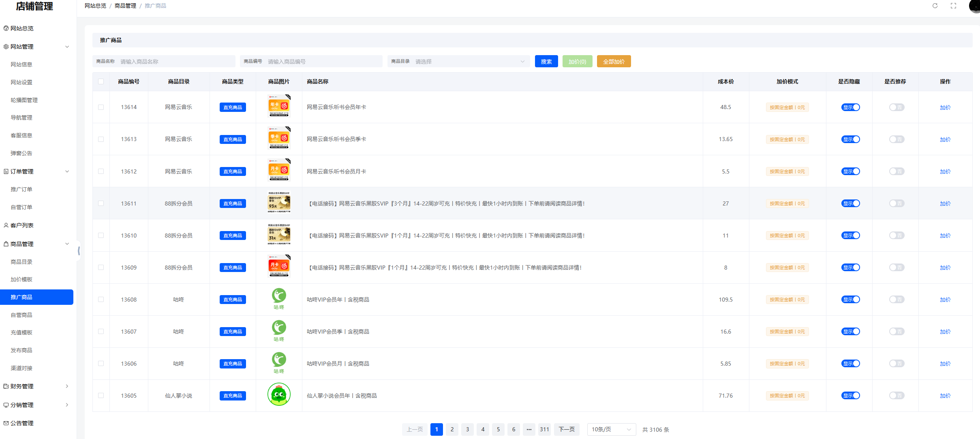Enable the 是否推荐 switch for product 13611
Image resolution: width=980 pixels, height=439 pixels.
[897, 203]
